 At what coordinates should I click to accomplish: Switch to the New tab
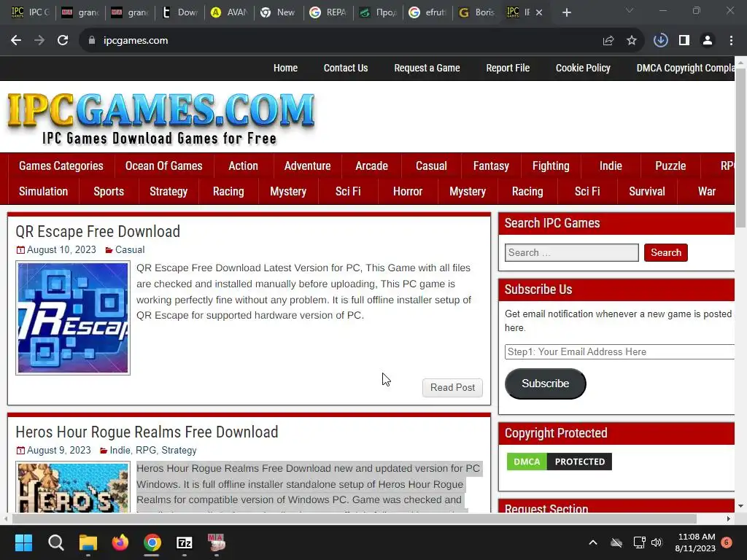coord(278,12)
